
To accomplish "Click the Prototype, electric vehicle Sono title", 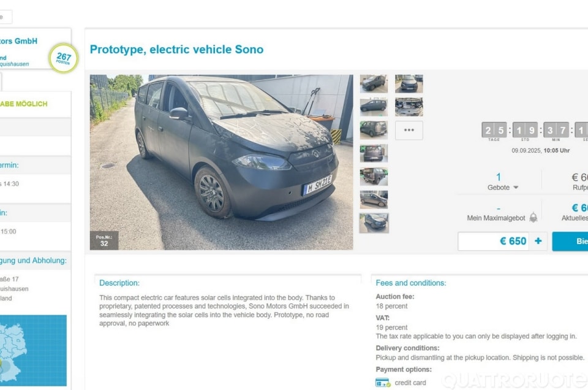I will [x=176, y=49].
